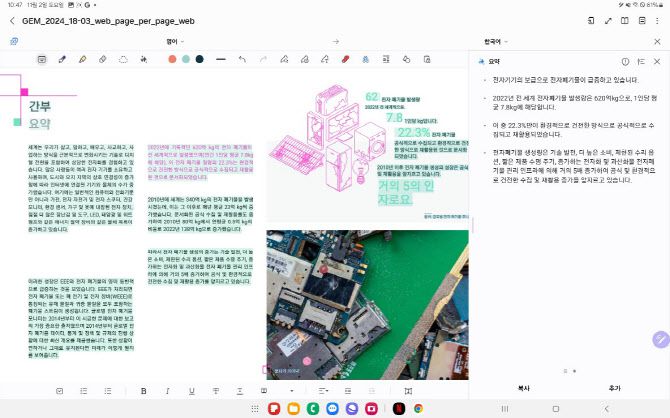This screenshot has width=670, height=418.
Task: Open the page list view icon
Action: pos(642,21)
